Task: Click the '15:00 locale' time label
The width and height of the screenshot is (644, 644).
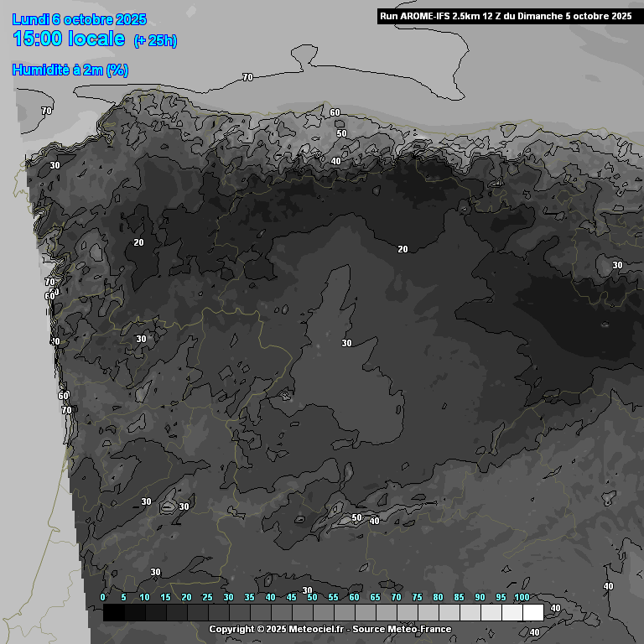Action: pos(69,39)
